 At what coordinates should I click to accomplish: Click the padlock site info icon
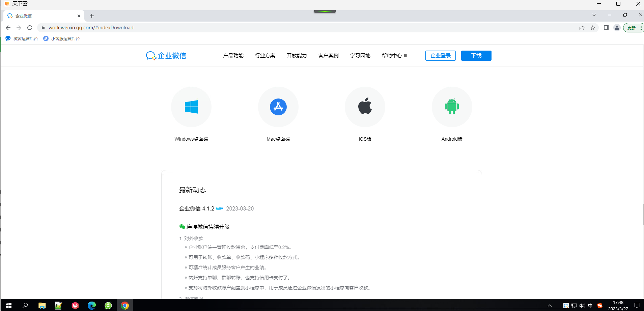click(x=43, y=28)
